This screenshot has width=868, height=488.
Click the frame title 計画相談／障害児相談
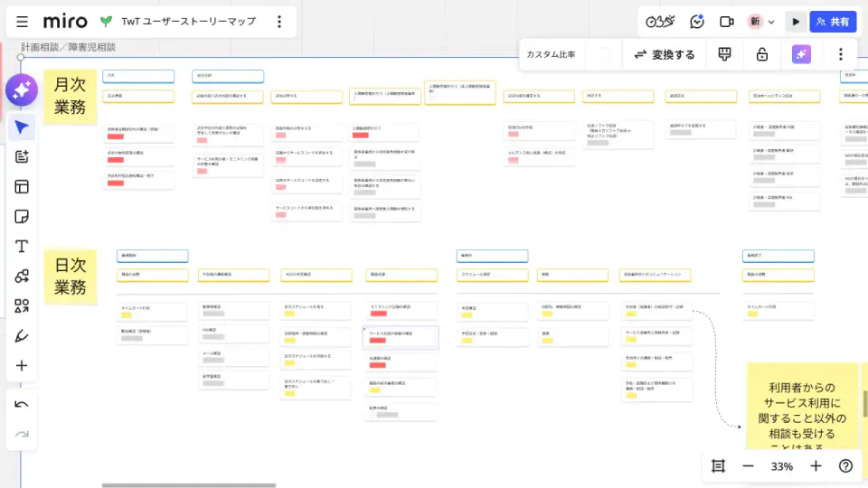(x=69, y=47)
